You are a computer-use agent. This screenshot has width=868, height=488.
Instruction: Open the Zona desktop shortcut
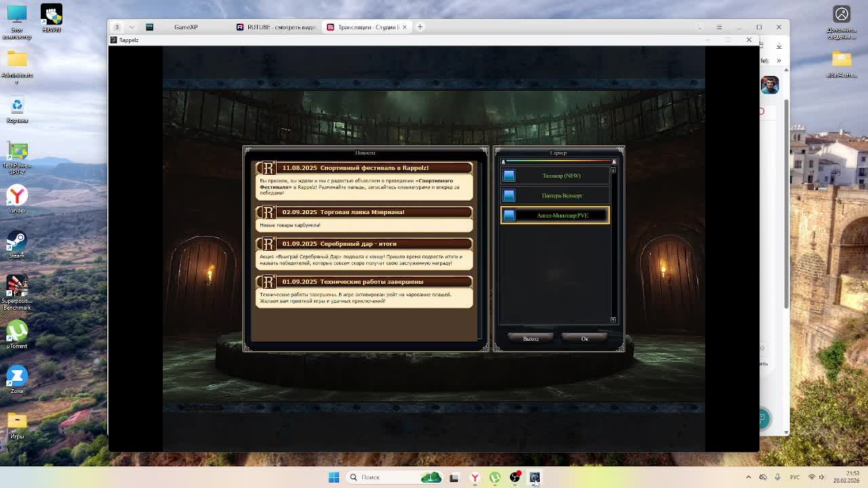point(17,380)
